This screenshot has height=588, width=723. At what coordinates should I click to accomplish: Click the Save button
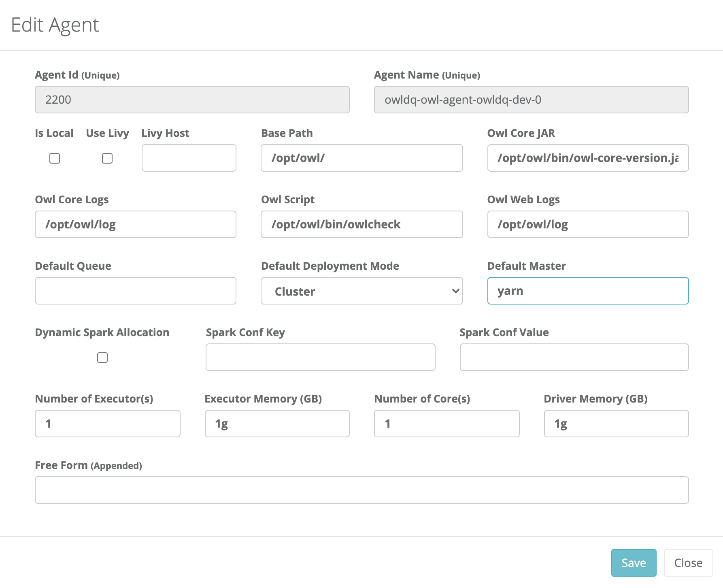pyautogui.click(x=634, y=563)
